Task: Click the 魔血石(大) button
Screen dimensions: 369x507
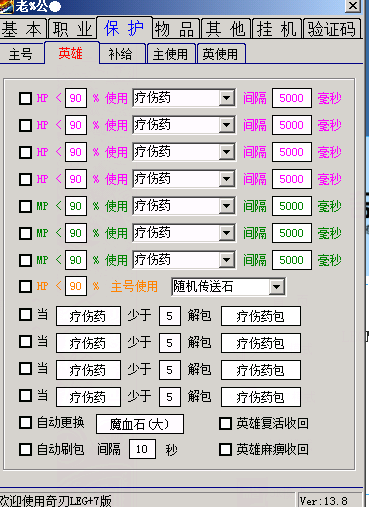Action: 140,424
